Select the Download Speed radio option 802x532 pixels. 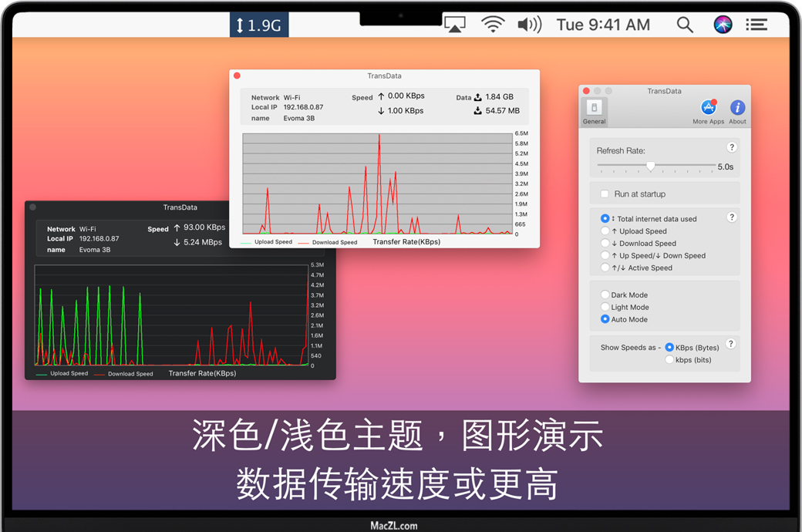point(605,243)
